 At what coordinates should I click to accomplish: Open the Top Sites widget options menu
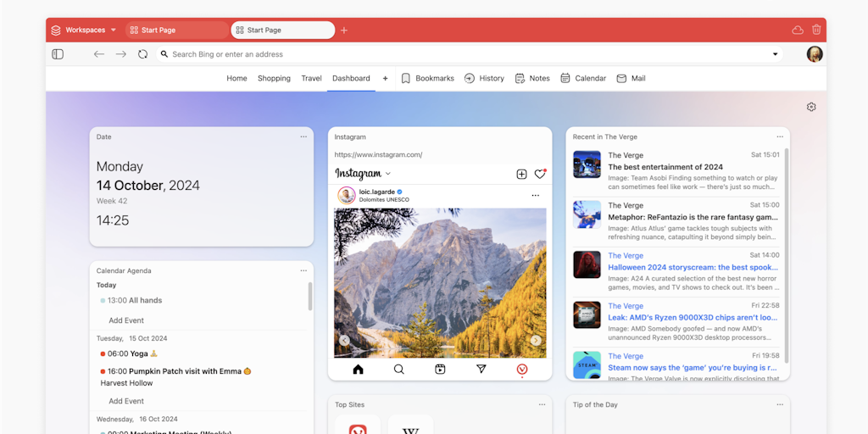542,404
